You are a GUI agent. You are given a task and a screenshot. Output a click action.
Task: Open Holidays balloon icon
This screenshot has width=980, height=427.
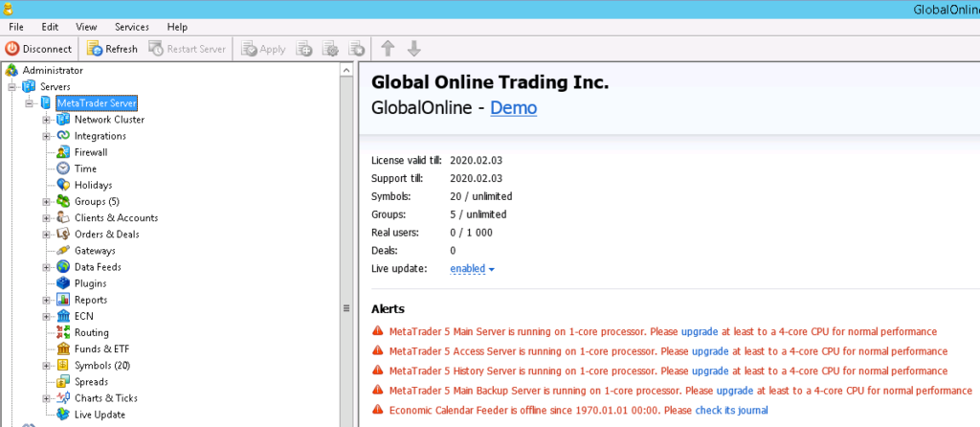click(x=63, y=185)
